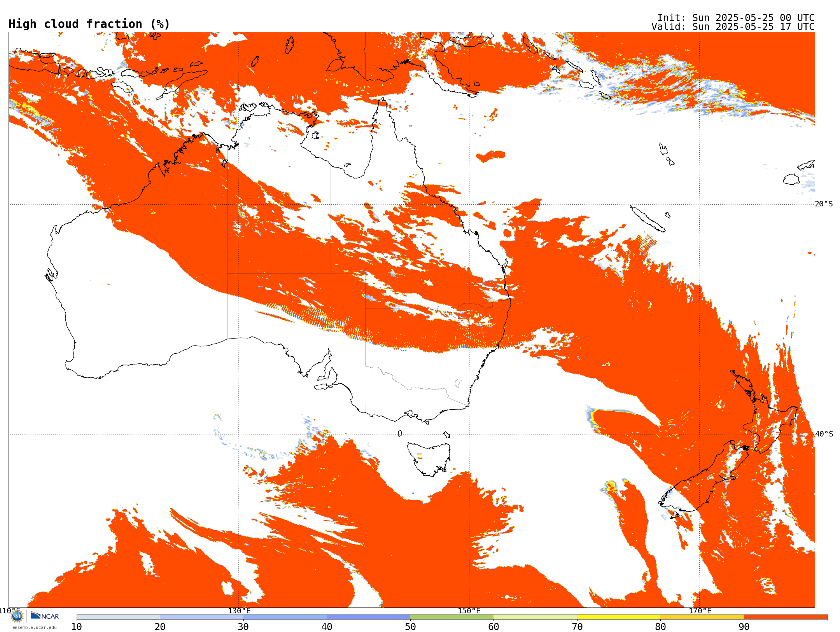Click the NCAR logo

point(45,616)
